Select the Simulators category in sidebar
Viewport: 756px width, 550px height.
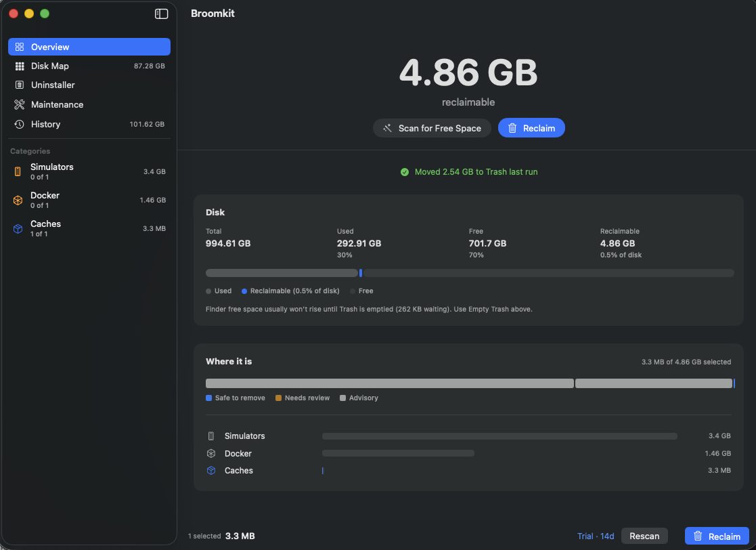(89, 171)
